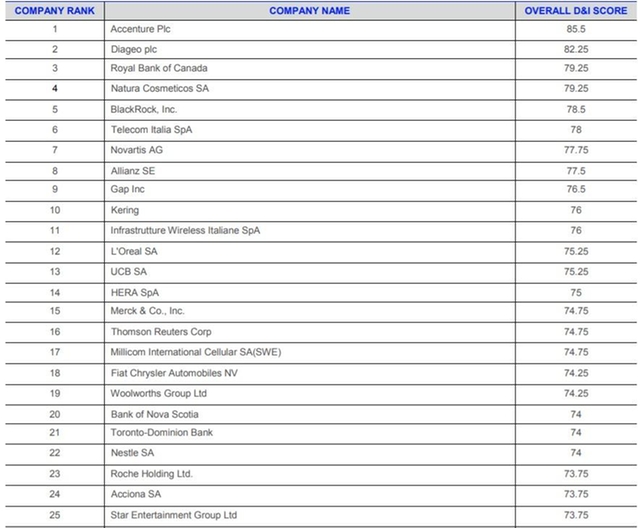Select the Accenture Plc company name cell
Viewport: 640px width, 528px height.
[x=140, y=29]
